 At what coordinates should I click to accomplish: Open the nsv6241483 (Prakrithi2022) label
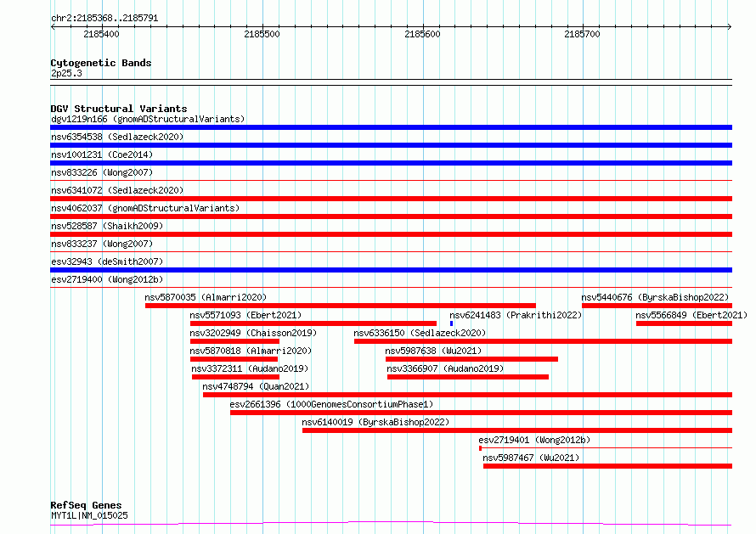[516, 315]
